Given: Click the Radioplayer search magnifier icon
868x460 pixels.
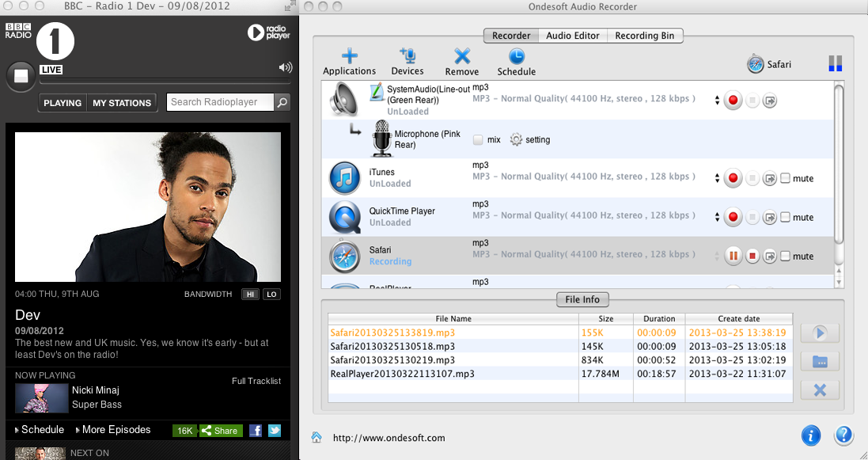Looking at the screenshot, I should point(282,102).
